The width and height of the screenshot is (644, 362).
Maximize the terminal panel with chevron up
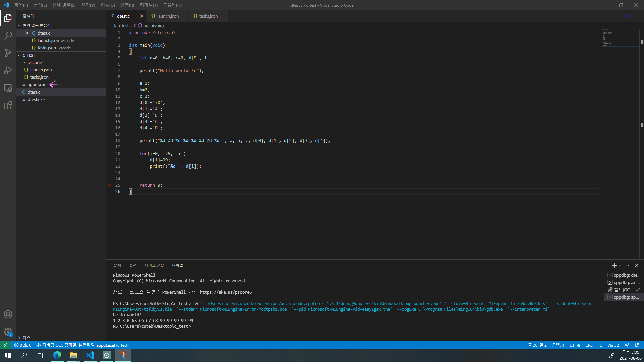point(628,266)
